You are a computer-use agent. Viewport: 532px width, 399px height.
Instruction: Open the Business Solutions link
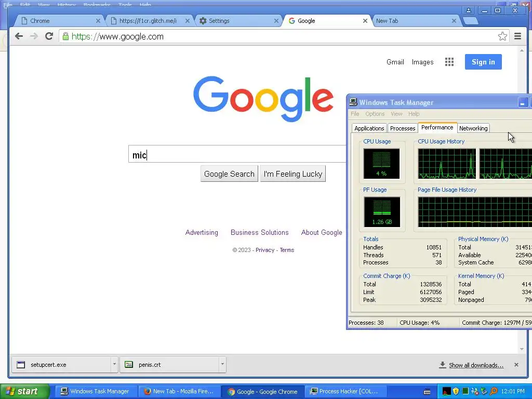pos(260,232)
